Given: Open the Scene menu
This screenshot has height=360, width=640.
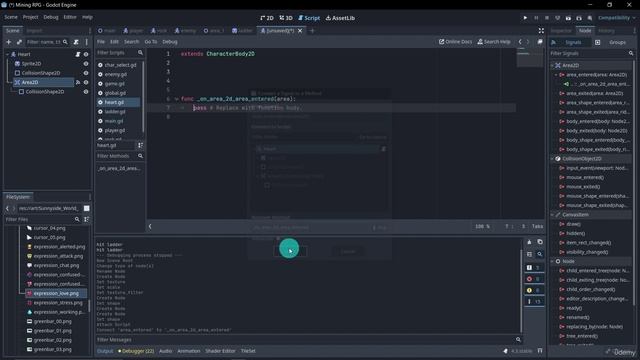Looking at the screenshot, I should pos(11,17).
